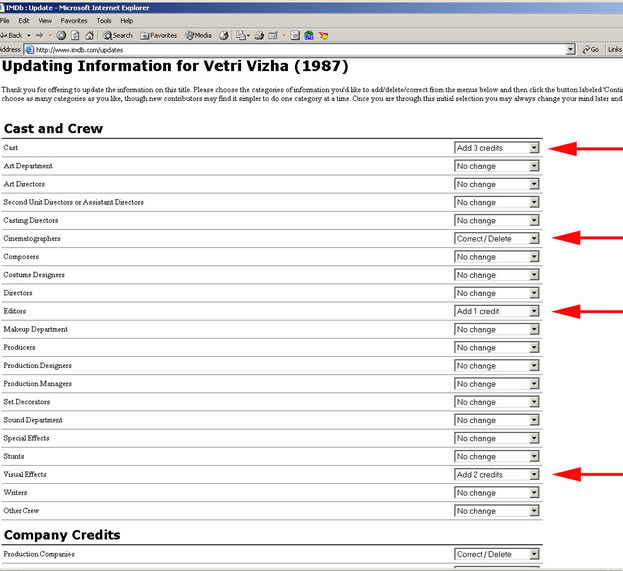
Task: Open the Makeup Department dropdown
Action: [497, 329]
